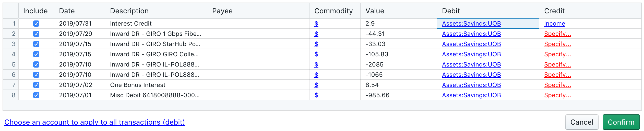Click the Confirm button

pyautogui.click(x=621, y=122)
